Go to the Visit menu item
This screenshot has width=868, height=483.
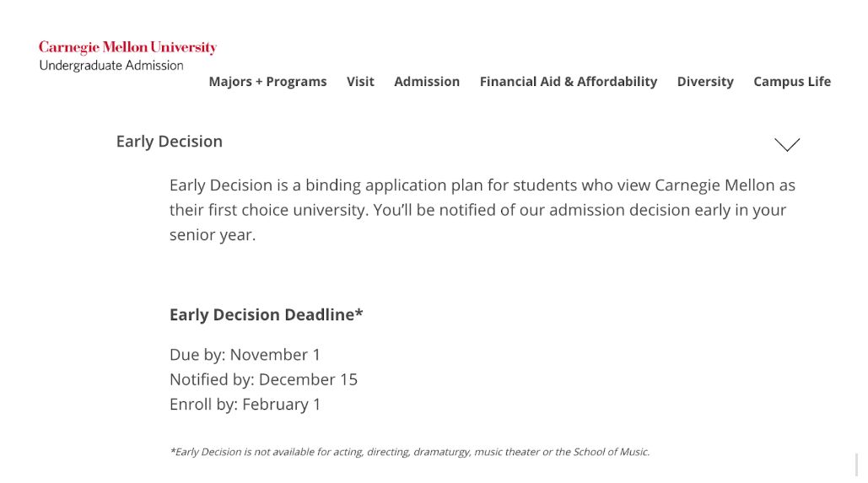pos(360,82)
